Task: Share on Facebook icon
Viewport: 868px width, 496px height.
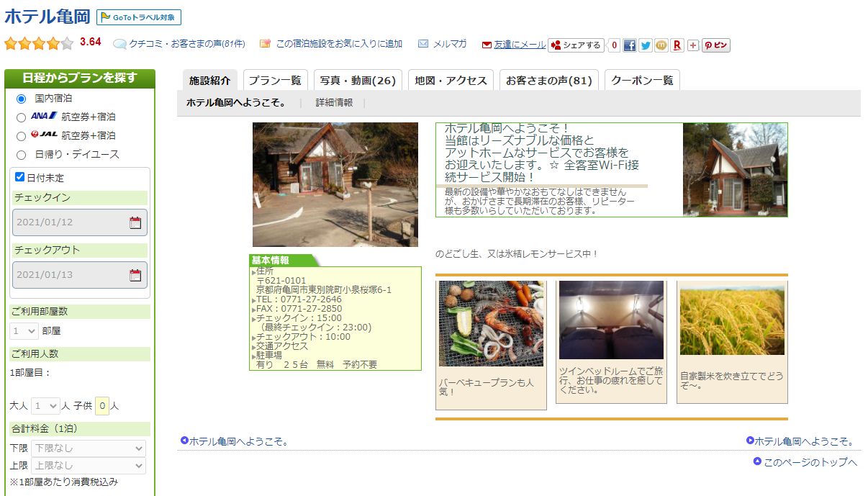Action: pyautogui.click(x=630, y=45)
